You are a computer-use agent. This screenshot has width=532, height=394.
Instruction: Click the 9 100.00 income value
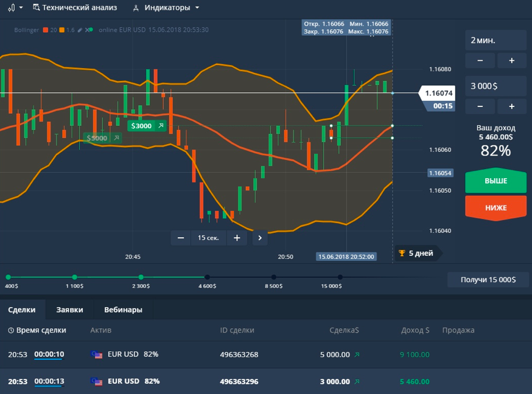(x=415, y=354)
